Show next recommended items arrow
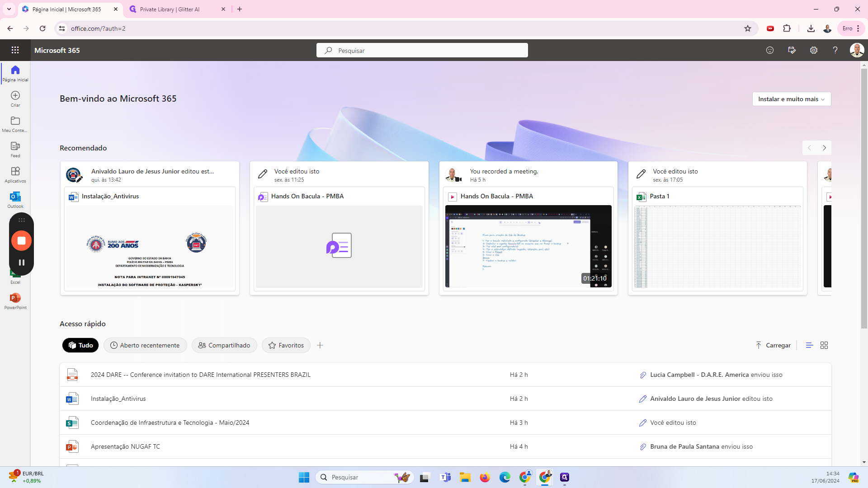Image resolution: width=868 pixels, height=488 pixels. point(824,148)
